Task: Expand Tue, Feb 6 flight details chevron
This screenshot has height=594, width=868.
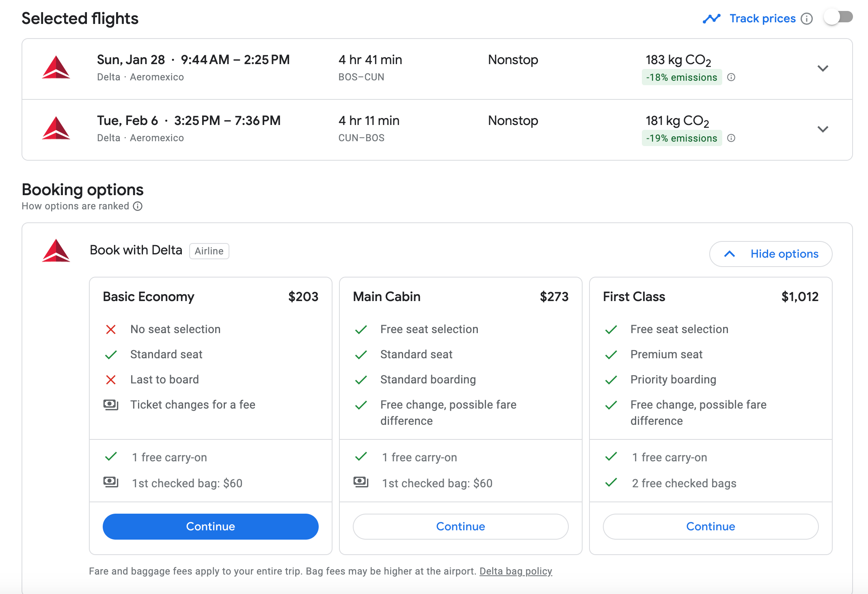Action: 823,129
